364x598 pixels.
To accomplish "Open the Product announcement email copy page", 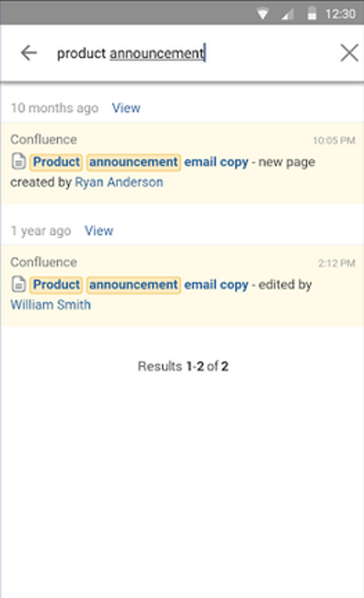I will (139, 161).
